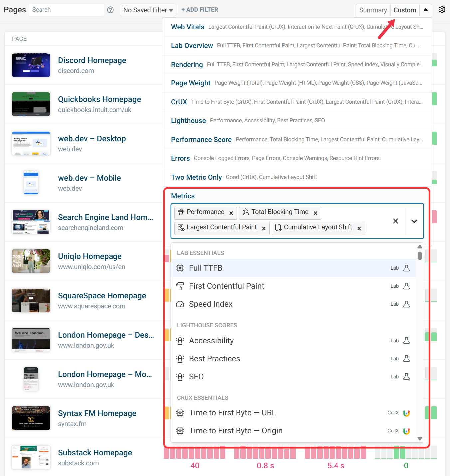
Task: Select the Lighthouse preset
Action: coord(297,121)
